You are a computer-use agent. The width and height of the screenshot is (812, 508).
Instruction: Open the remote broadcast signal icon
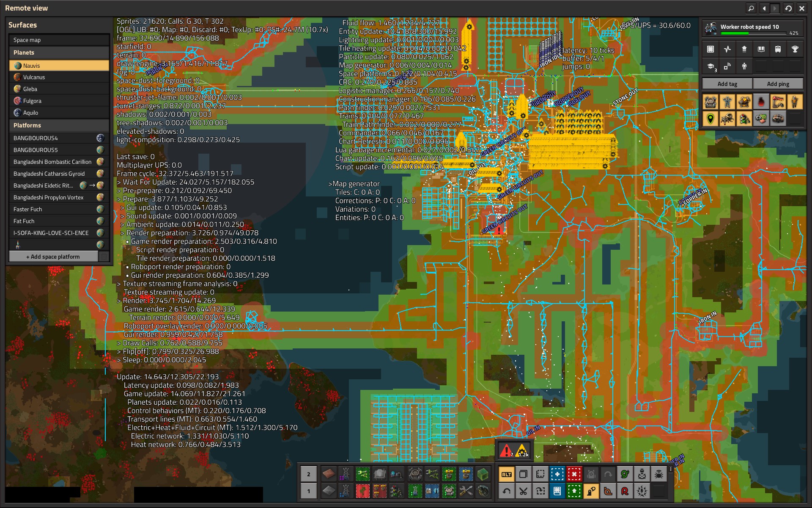727,66
